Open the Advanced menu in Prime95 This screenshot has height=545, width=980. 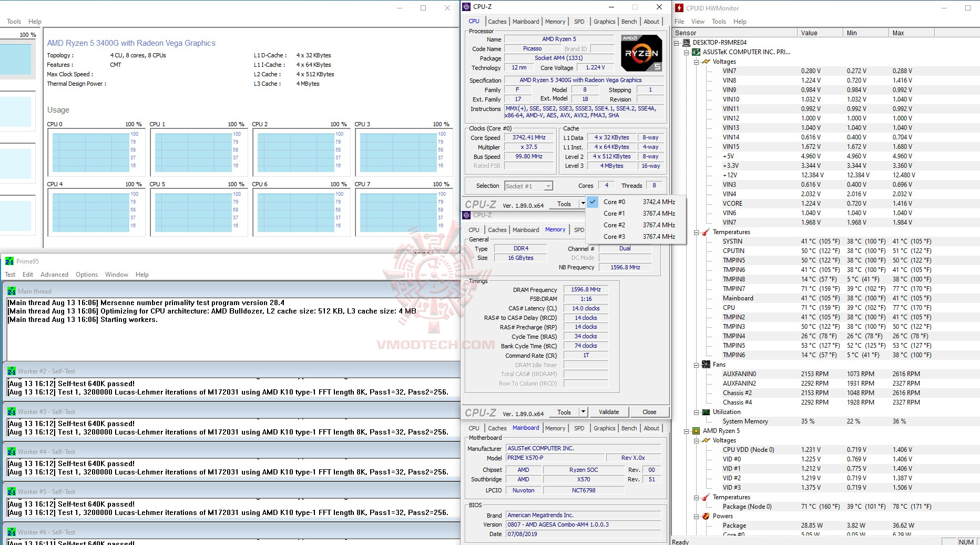pos(54,275)
